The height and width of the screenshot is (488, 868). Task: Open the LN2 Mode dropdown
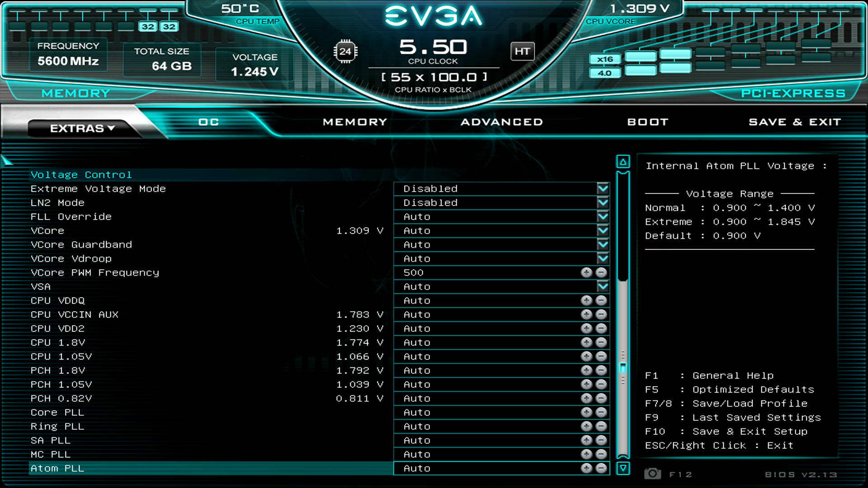(602, 202)
